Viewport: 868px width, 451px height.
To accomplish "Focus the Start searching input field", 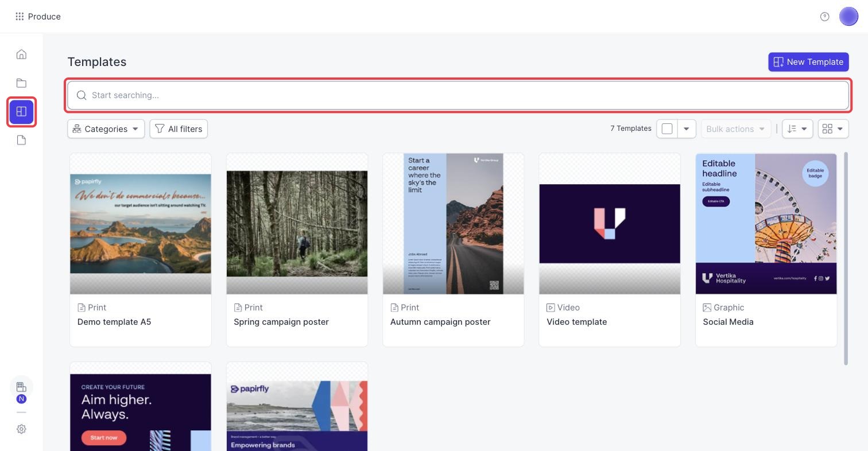I will click(x=458, y=95).
